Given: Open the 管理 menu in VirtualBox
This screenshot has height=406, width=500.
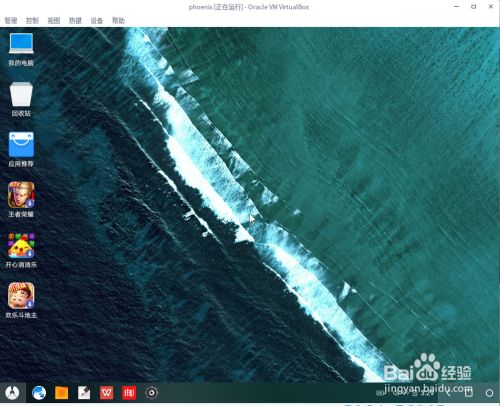Looking at the screenshot, I should point(11,21).
